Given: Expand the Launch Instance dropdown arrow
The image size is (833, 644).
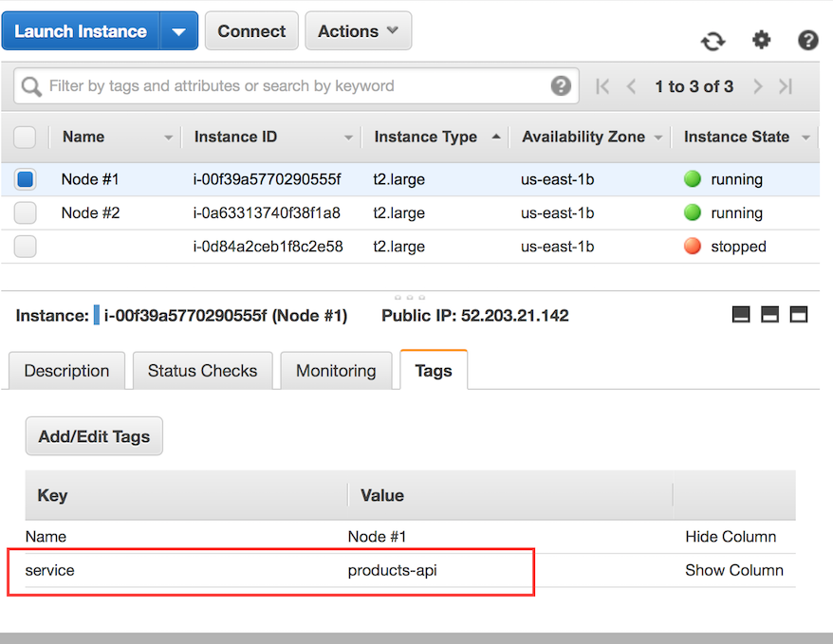Looking at the screenshot, I should (x=179, y=30).
